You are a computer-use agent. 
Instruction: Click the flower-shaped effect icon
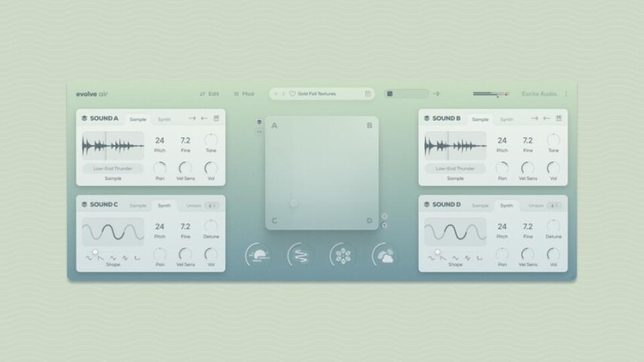click(x=343, y=256)
